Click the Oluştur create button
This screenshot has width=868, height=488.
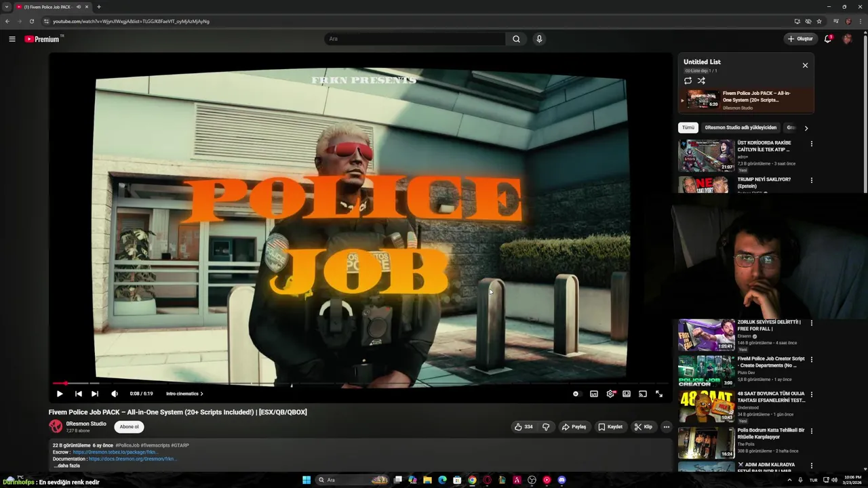800,39
